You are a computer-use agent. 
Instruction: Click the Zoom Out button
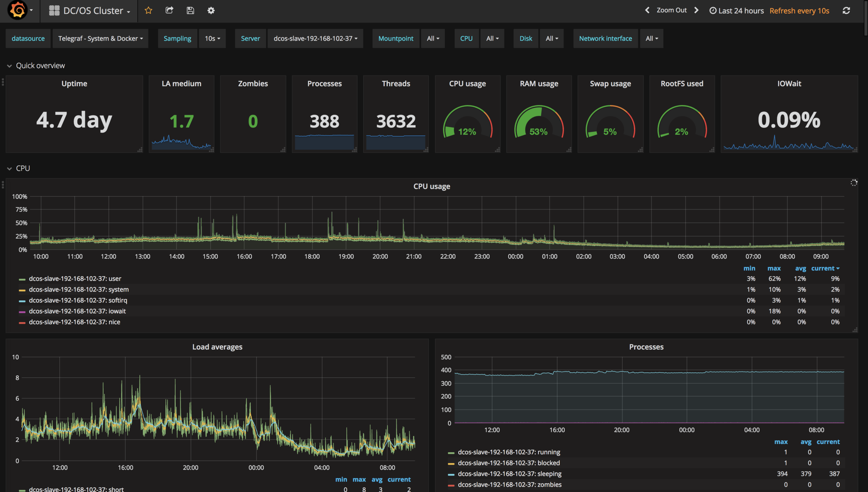tap(671, 10)
